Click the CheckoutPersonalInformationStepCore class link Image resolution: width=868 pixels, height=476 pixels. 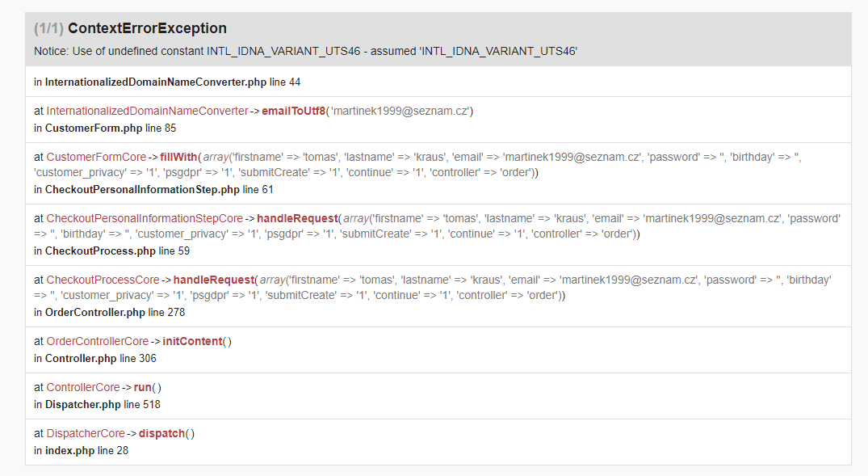click(145, 217)
